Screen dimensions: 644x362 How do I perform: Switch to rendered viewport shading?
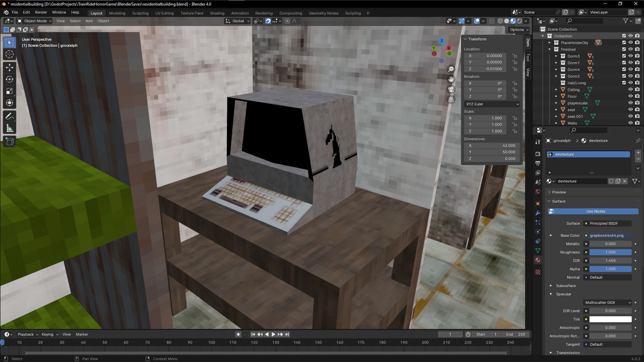click(x=519, y=21)
